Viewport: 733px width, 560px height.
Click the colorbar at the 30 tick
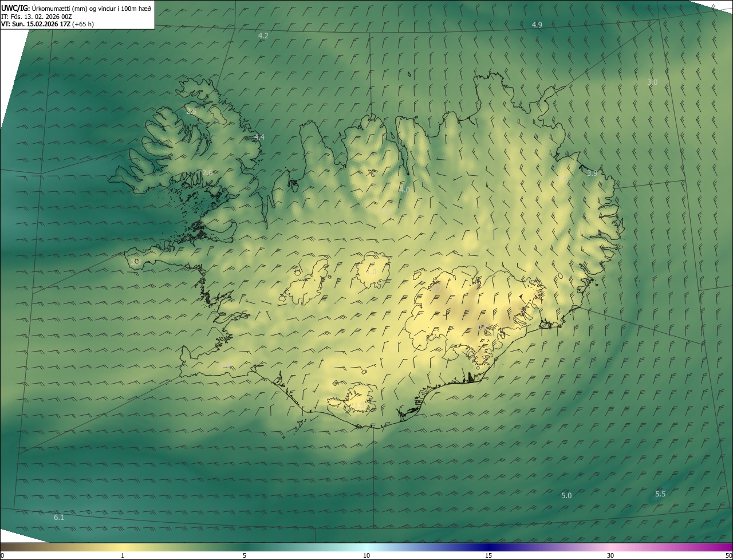pos(610,555)
